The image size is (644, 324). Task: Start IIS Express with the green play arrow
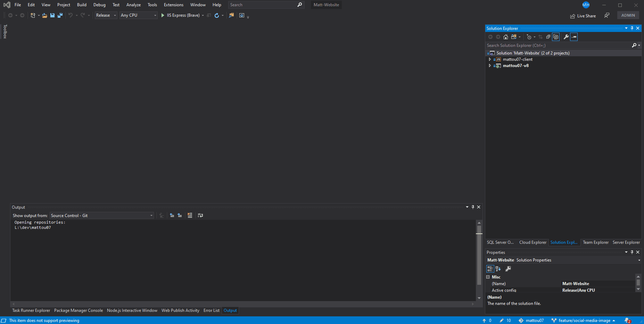click(163, 15)
